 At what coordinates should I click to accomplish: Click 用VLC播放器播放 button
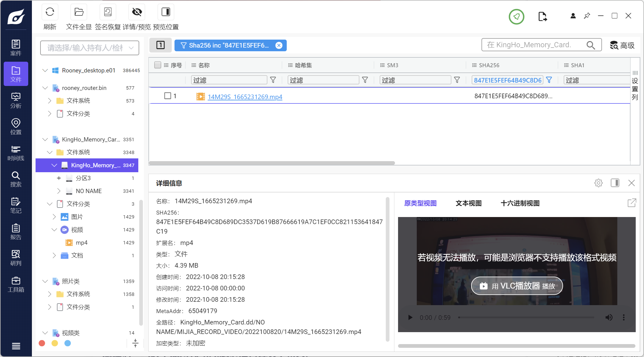coord(517,286)
